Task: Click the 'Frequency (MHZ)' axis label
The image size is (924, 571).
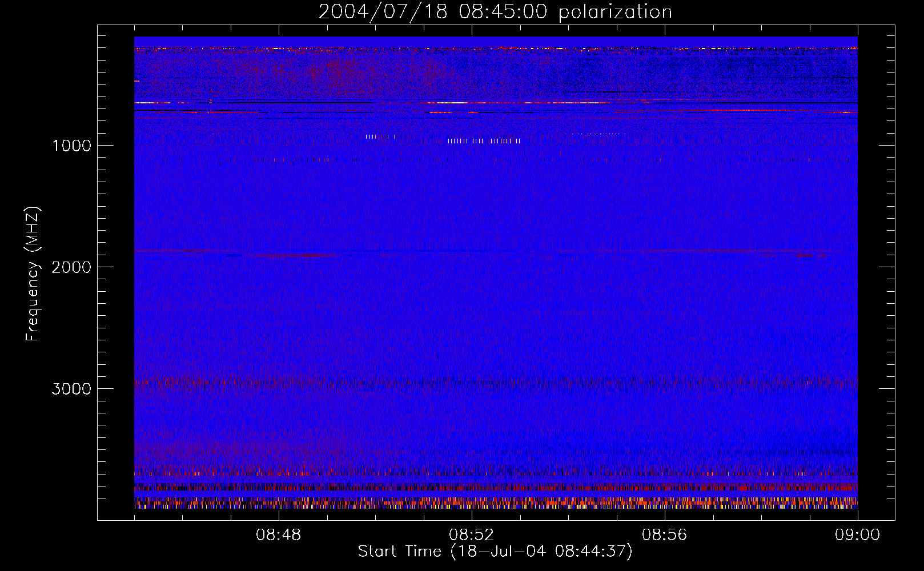Action: [33, 274]
